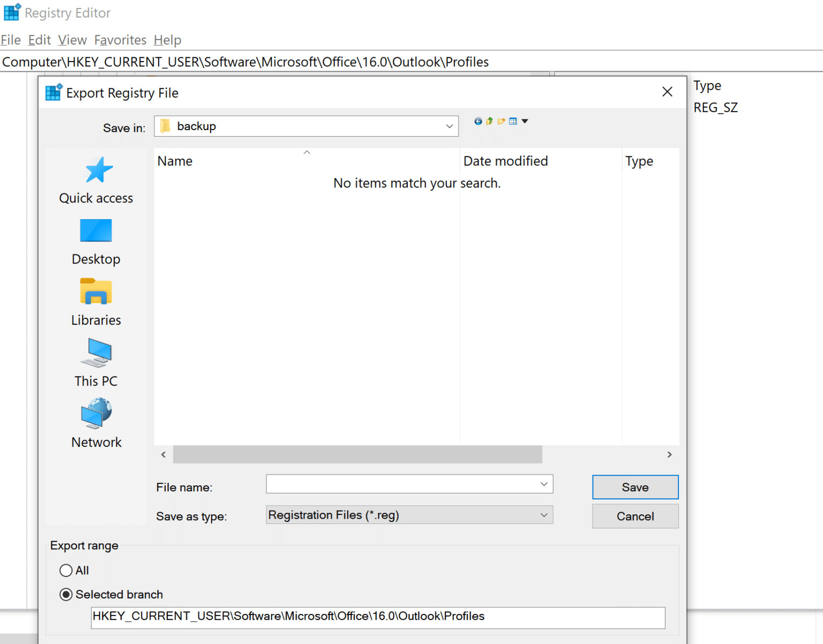Go back to the last visited folder
The width and height of the screenshot is (823, 644).
pos(478,122)
